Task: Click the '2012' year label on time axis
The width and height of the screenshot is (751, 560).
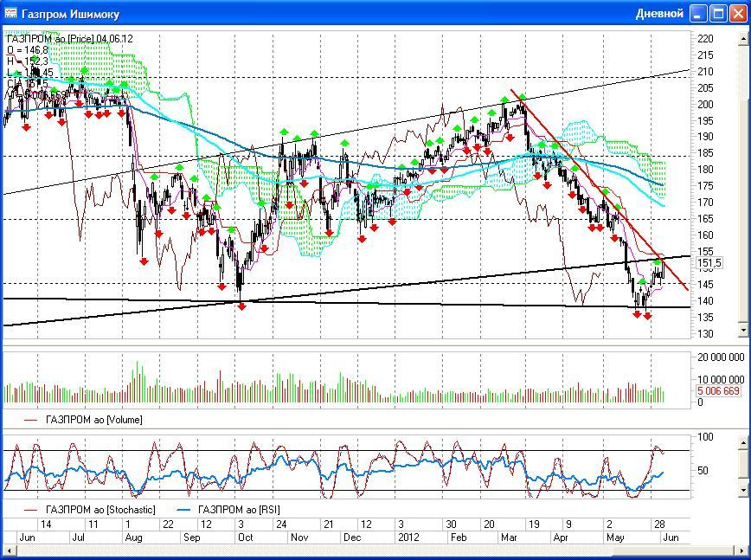Action: click(x=408, y=537)
